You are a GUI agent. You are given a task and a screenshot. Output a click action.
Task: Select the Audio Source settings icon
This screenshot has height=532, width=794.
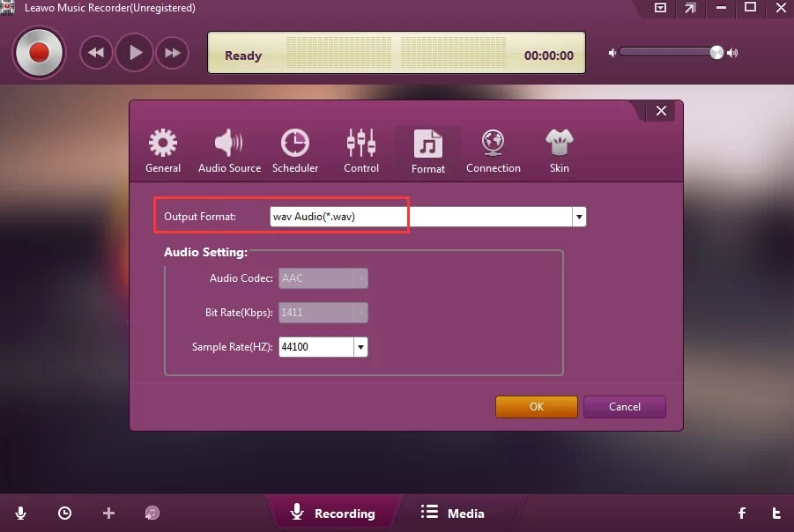[228, 148]
